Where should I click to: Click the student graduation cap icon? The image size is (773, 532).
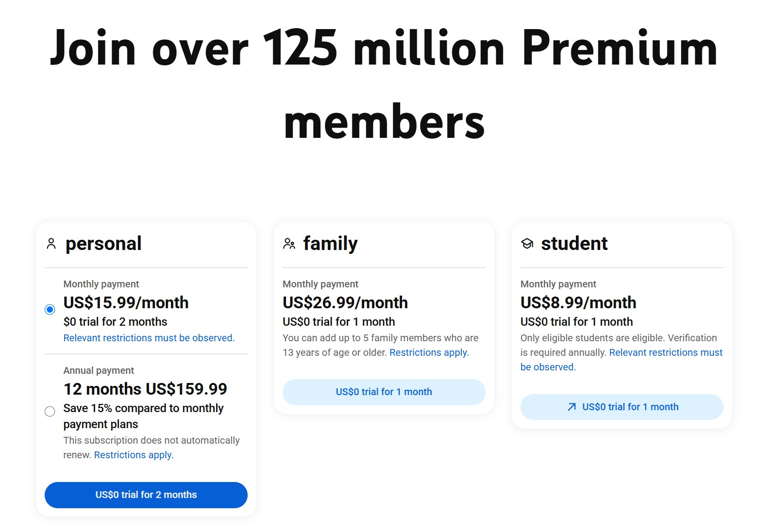point(527,244)
